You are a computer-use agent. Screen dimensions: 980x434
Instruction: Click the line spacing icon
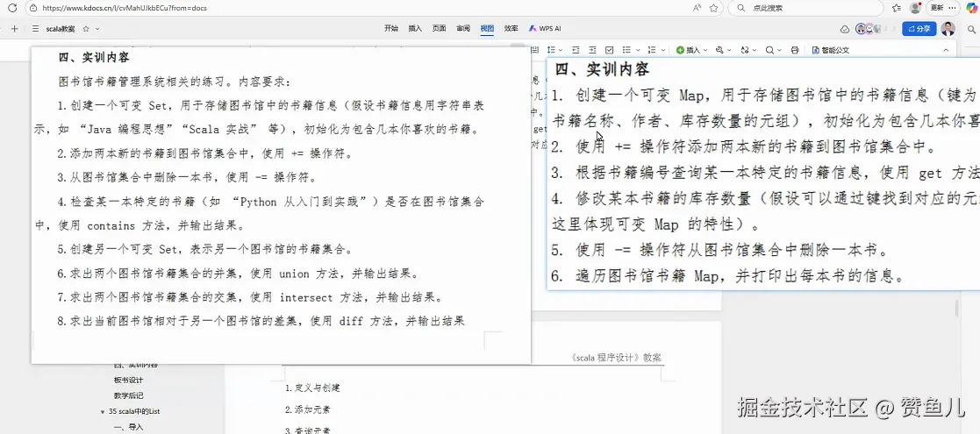552,50
